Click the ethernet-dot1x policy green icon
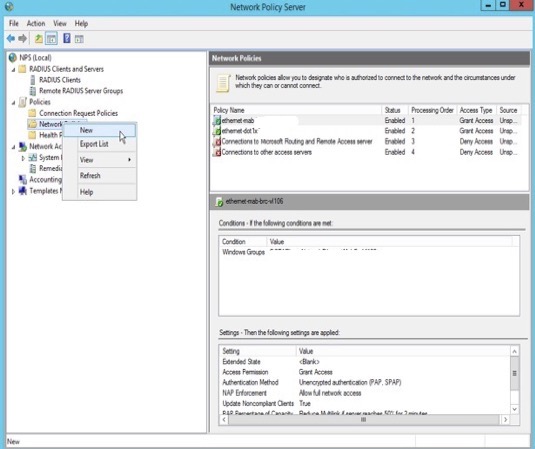This screenshot has height=449, width=535. point(217,131)
